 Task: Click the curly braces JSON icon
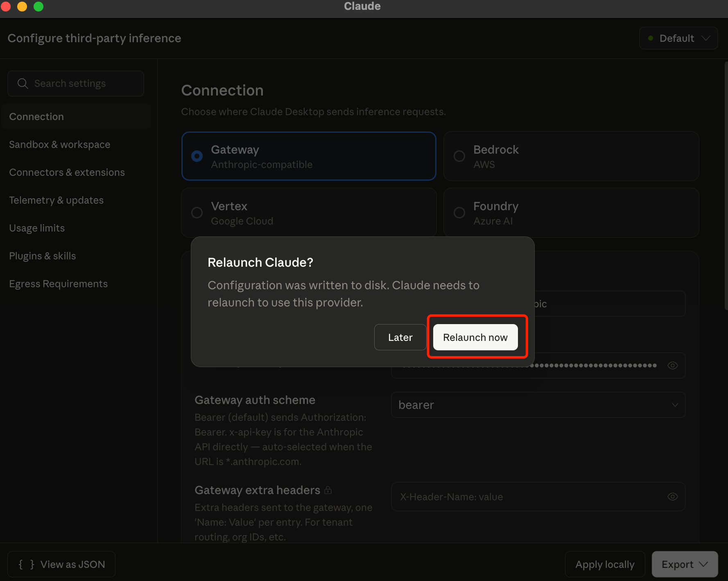[26, 565]
